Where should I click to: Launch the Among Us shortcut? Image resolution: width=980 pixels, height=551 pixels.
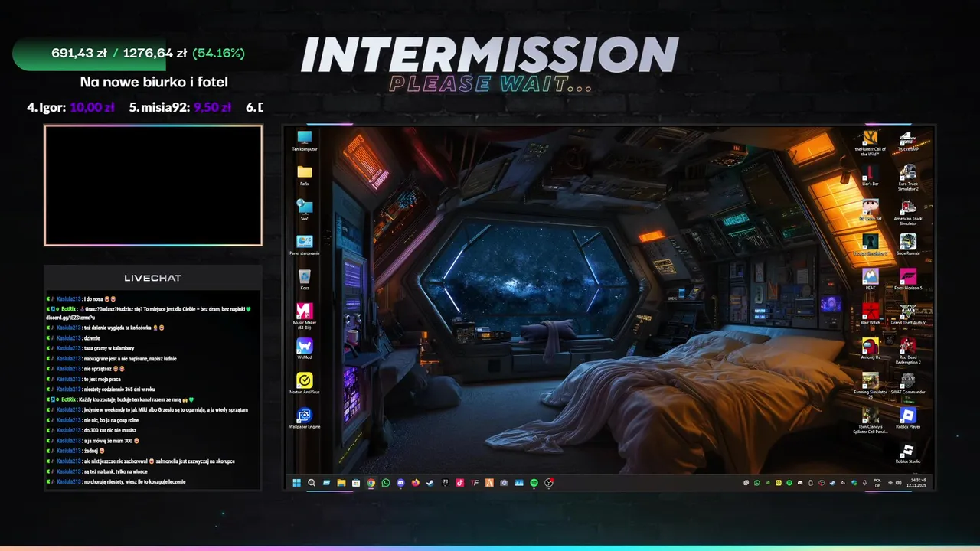[870, 348]
